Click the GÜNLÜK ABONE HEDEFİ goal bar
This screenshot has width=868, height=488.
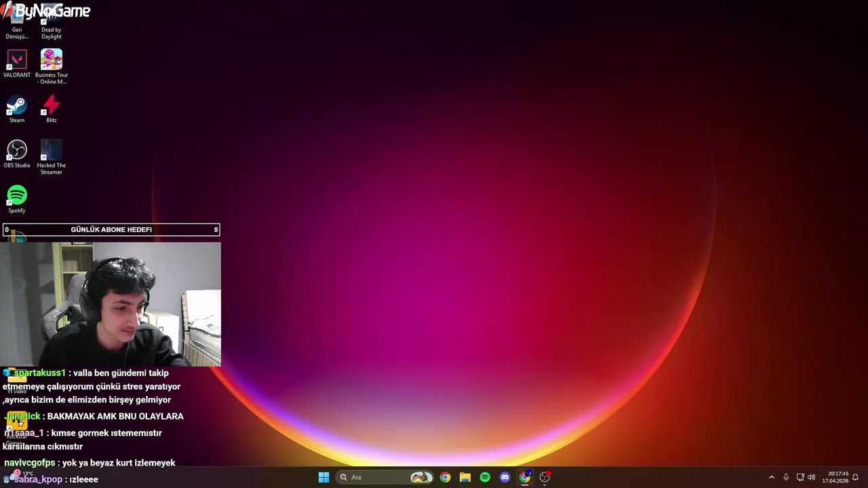(x=111, y=230)
